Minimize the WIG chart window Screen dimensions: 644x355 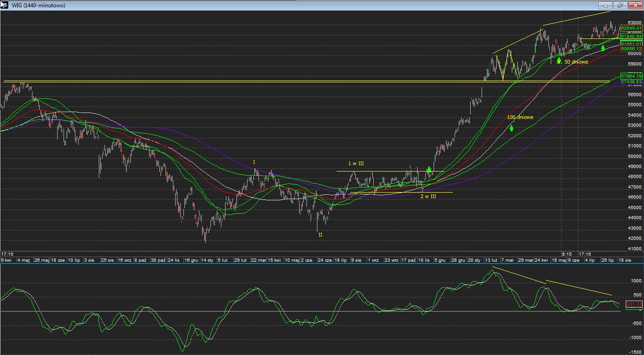[605, 5]
